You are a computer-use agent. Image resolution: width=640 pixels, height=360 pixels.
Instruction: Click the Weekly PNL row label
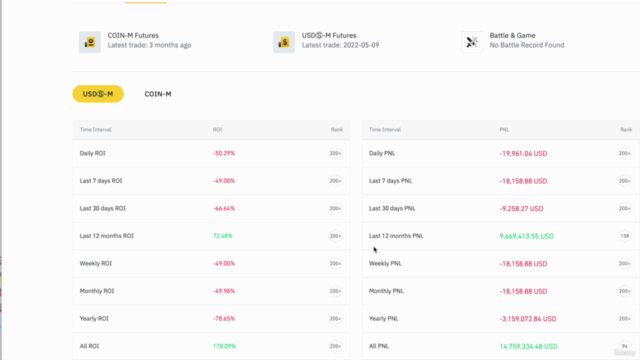385,264
